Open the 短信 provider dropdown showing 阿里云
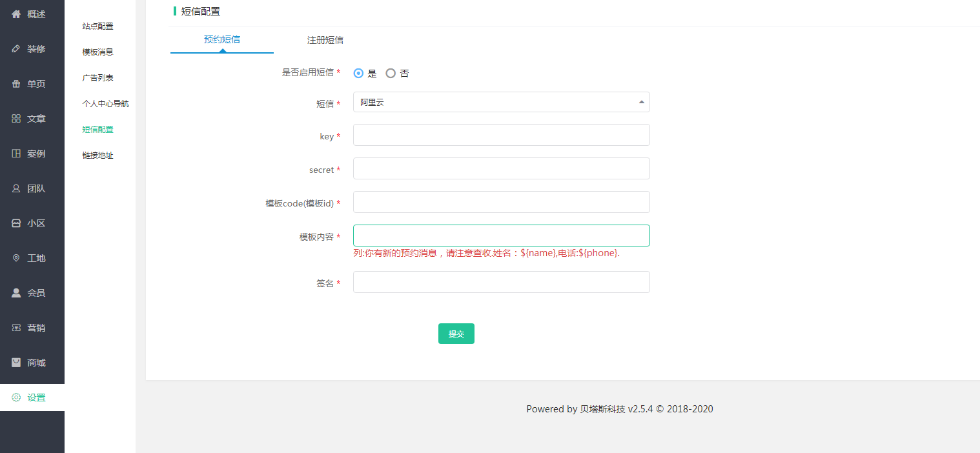 point(501,102)
